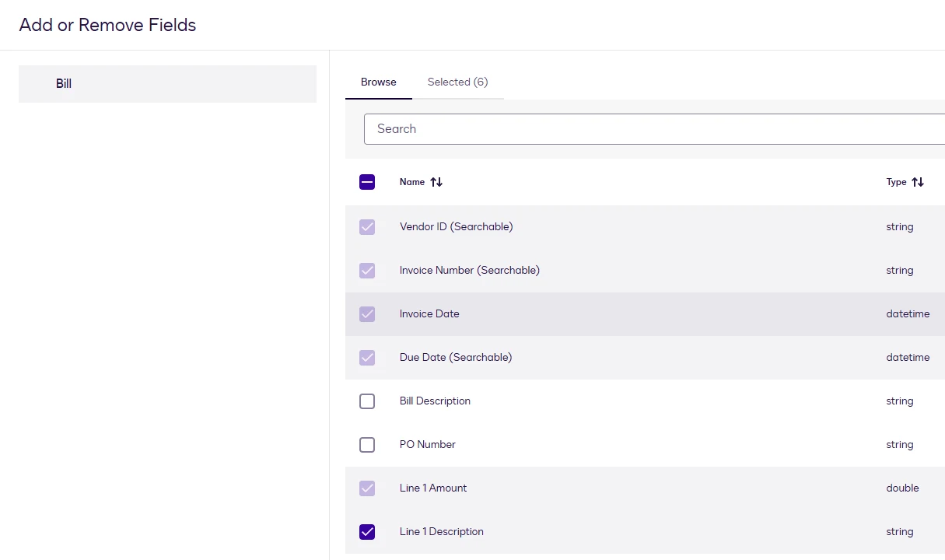The height and width of the screenshot is (560, 945).
Task: Click the Due Date (Searchable) field name
Action: [456, 358]
